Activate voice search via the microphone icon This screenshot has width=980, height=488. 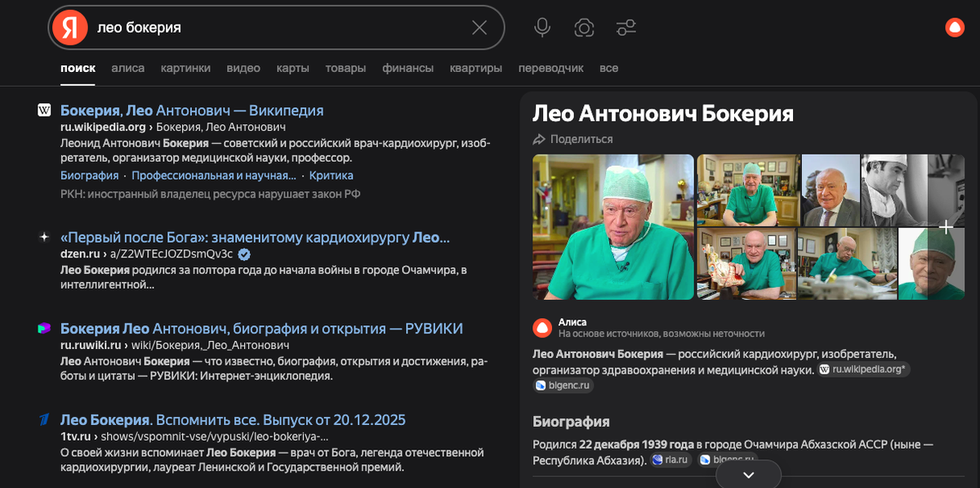point(542,27)
